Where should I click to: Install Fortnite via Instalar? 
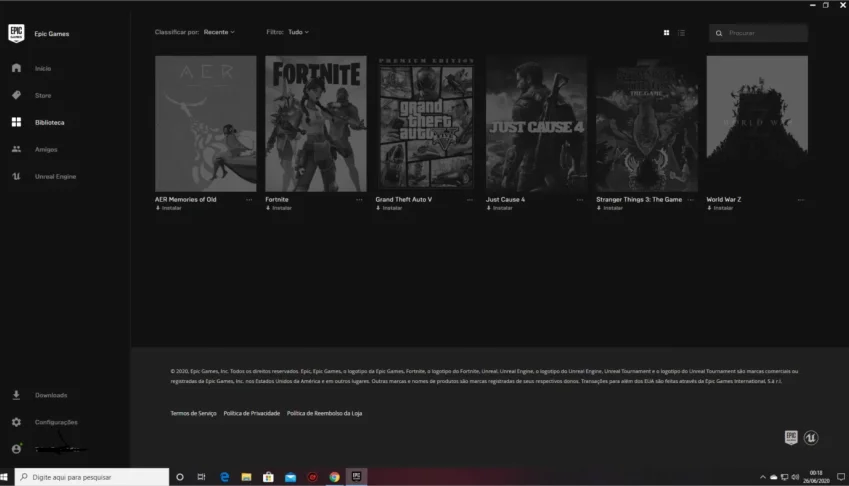[279, 208]
